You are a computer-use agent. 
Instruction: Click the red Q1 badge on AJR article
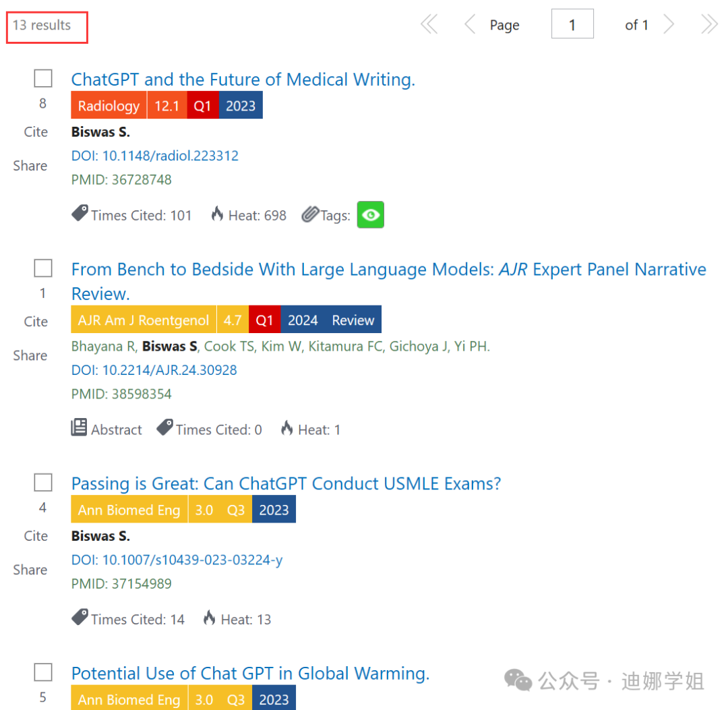(x=265, y=320)
